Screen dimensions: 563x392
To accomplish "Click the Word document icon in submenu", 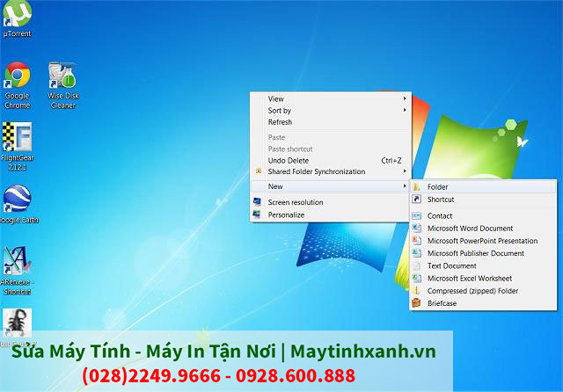I will (x=416, y=229).
